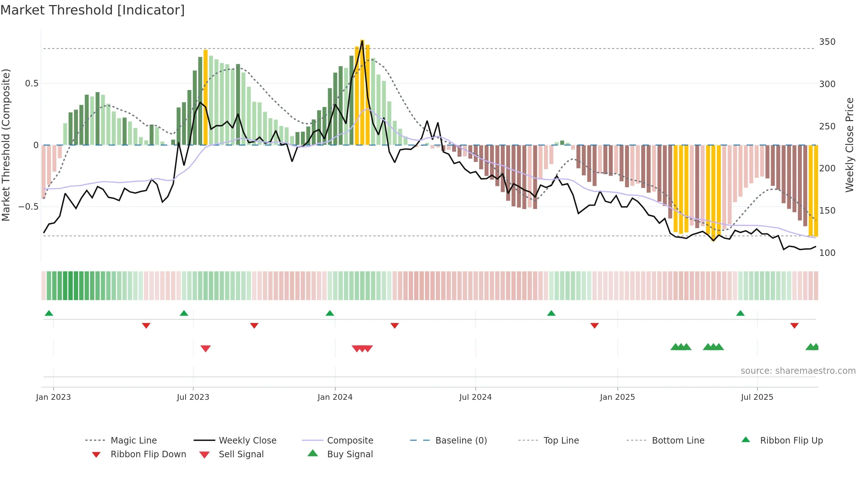Click the 200 price tick label
This screenshot has width=868, height=488.
(827, 168)
